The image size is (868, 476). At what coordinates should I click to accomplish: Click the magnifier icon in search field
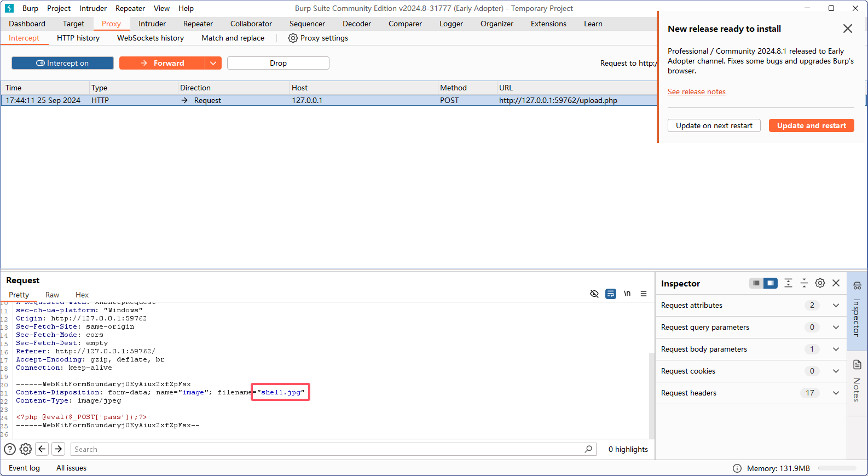[x=588, y=449]
